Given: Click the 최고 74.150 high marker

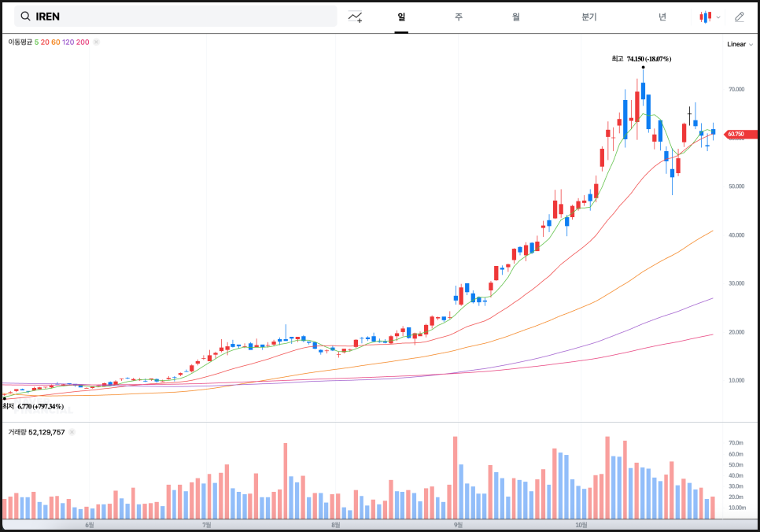Looking at the screenshot, I should click(641, 59).
